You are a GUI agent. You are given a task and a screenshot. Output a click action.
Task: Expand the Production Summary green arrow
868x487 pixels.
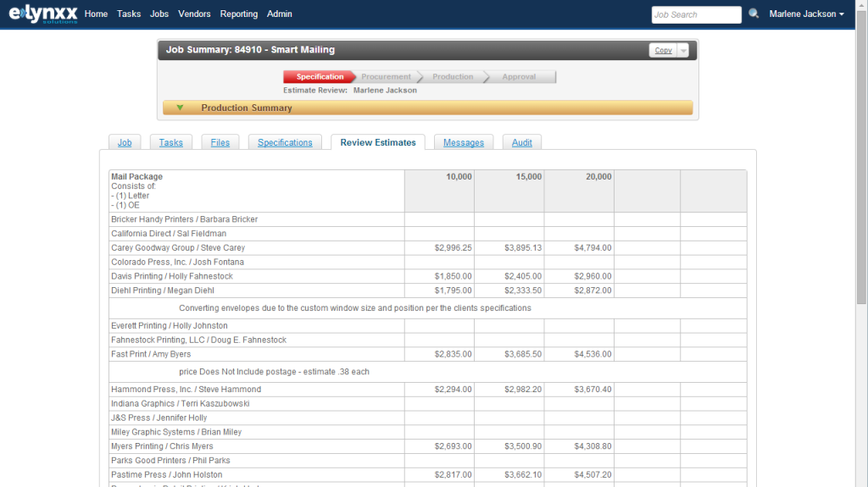pos(180,108)
